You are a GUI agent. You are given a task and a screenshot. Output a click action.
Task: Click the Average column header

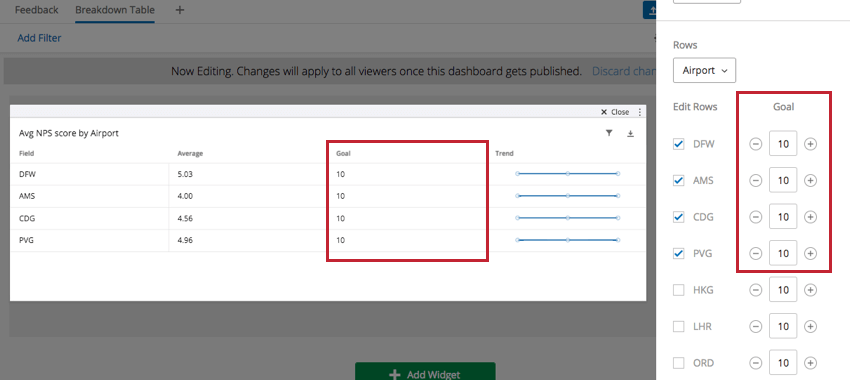190,153
